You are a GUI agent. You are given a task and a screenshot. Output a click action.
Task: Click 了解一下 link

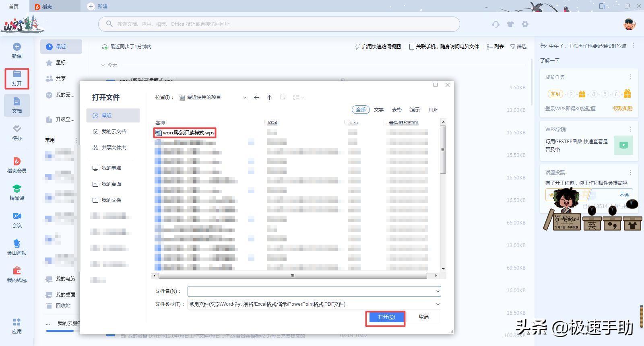pos(550,60)
